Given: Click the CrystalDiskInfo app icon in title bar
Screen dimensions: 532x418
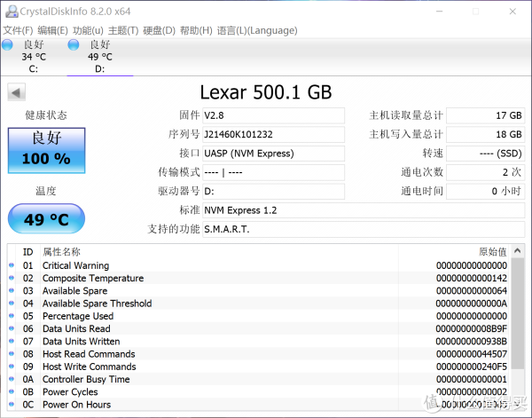Looking at the screenshot, I should tap(12, 12).
